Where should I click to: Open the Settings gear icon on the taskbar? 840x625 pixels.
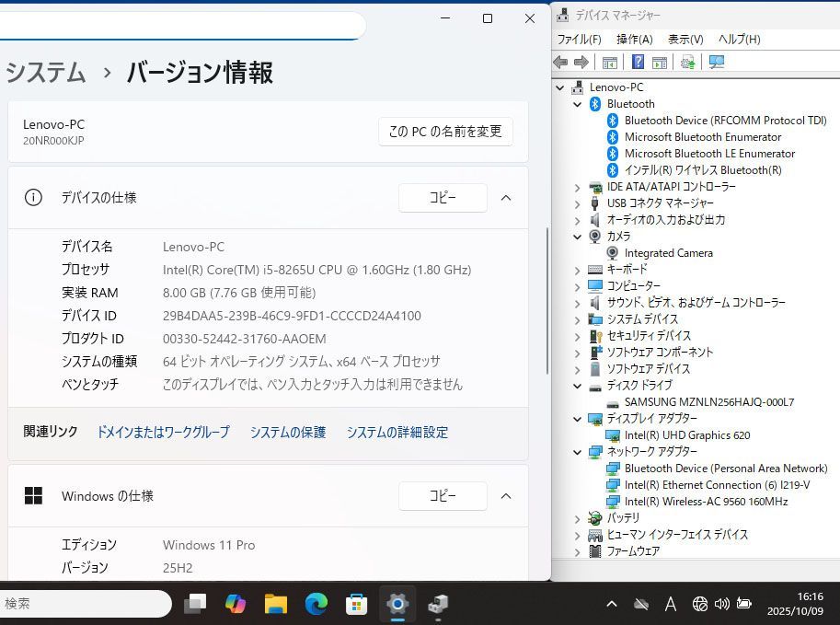(397, 604)
